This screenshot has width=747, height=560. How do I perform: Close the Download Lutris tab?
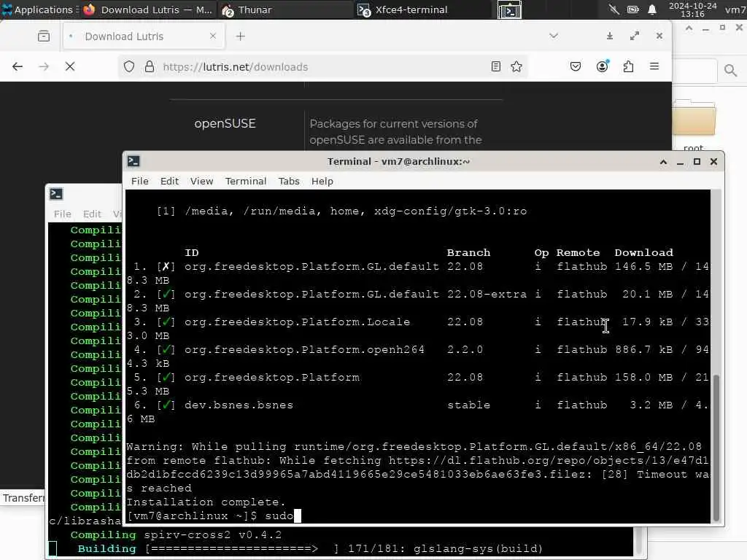(x=213, y=36)
